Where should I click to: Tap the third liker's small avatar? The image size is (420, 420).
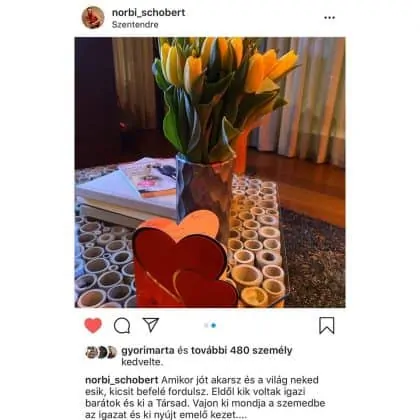pos(111,352)
